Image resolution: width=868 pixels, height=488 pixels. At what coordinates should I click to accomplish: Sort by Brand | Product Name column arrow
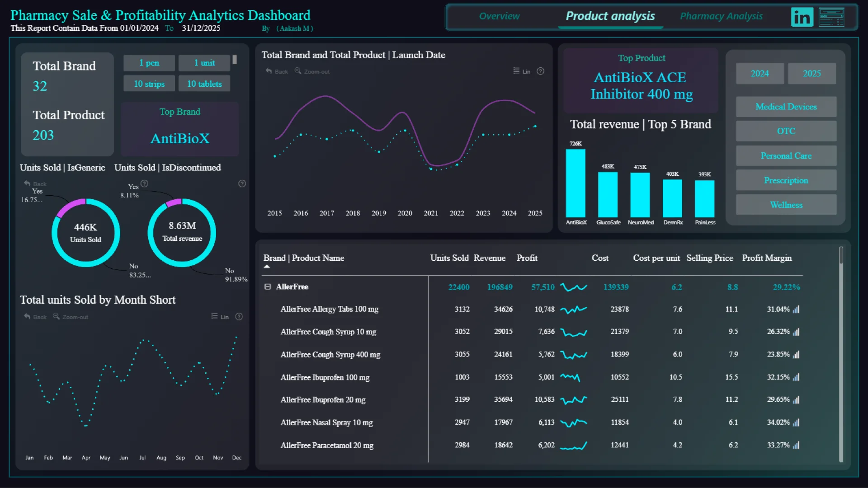[267, 267]
